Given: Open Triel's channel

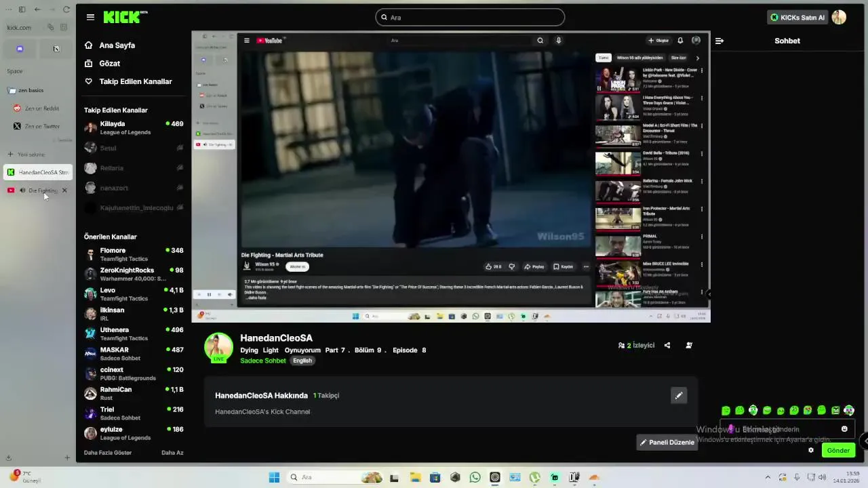Looking at the screenshot, I should tap(134, 413).
